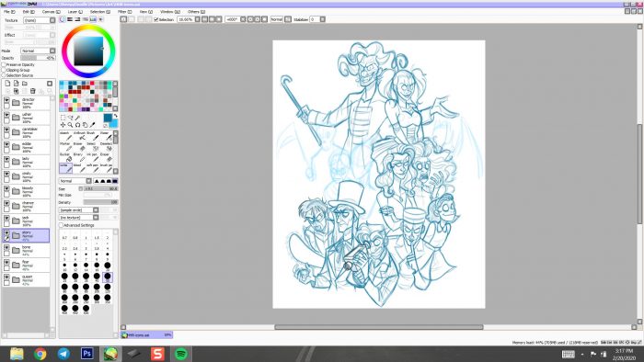This screenshot has height=362, width=644.
Task: Delete the selected layer with trash icon
Action: tap(33, 91)
